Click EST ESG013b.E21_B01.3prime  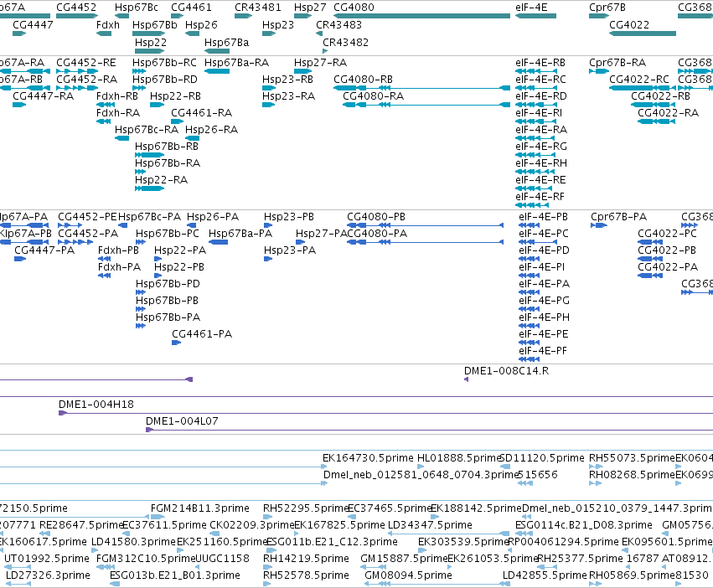click(174, 575)
